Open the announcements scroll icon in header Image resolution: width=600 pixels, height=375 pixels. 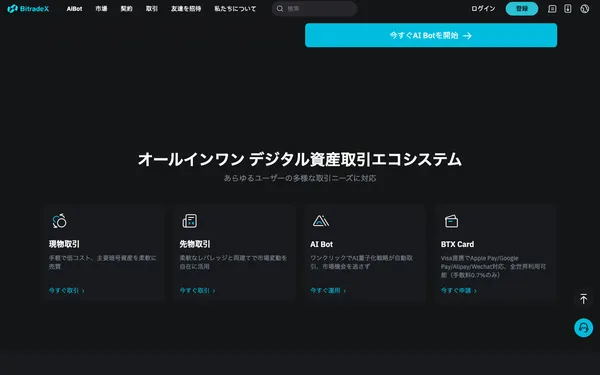click(552, 8)
